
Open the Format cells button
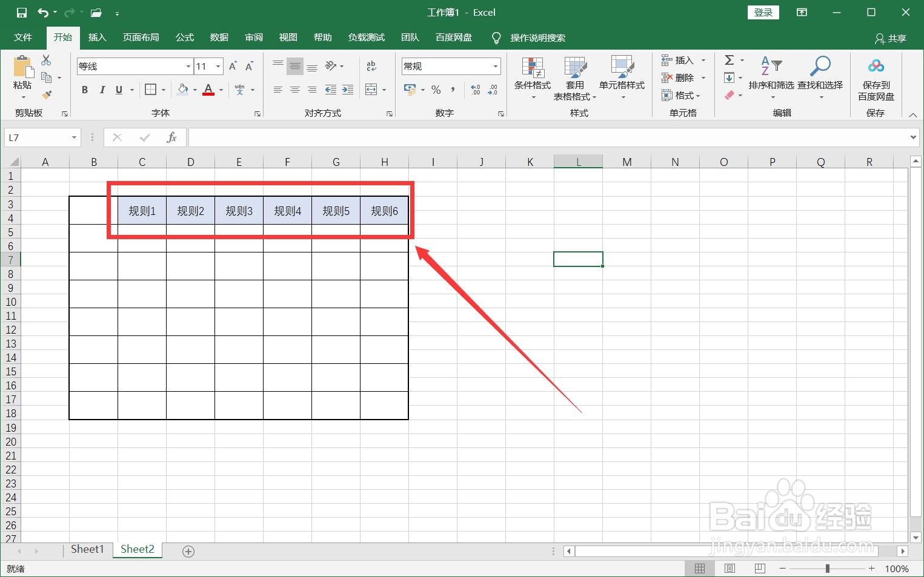click(x=681, y=95)
